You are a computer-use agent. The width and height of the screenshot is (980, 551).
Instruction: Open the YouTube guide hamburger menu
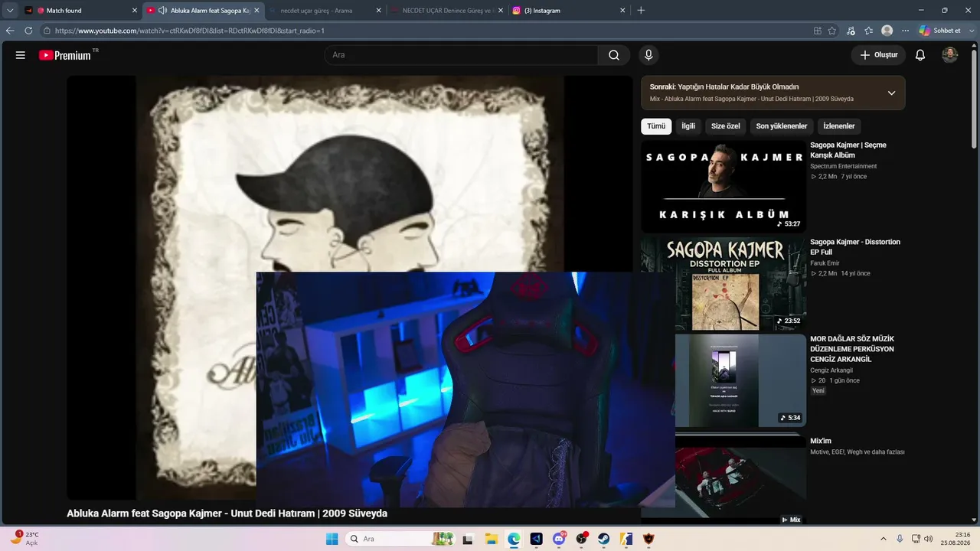(21, 55)
